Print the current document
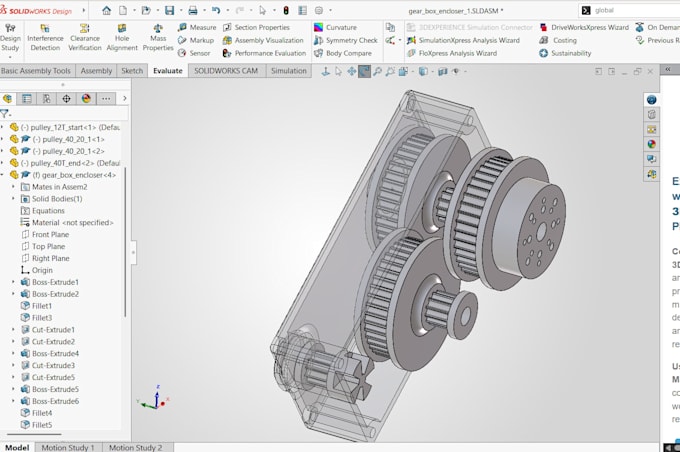The width and height of the screenshot is (680, 452). click(x=193, y=10)
